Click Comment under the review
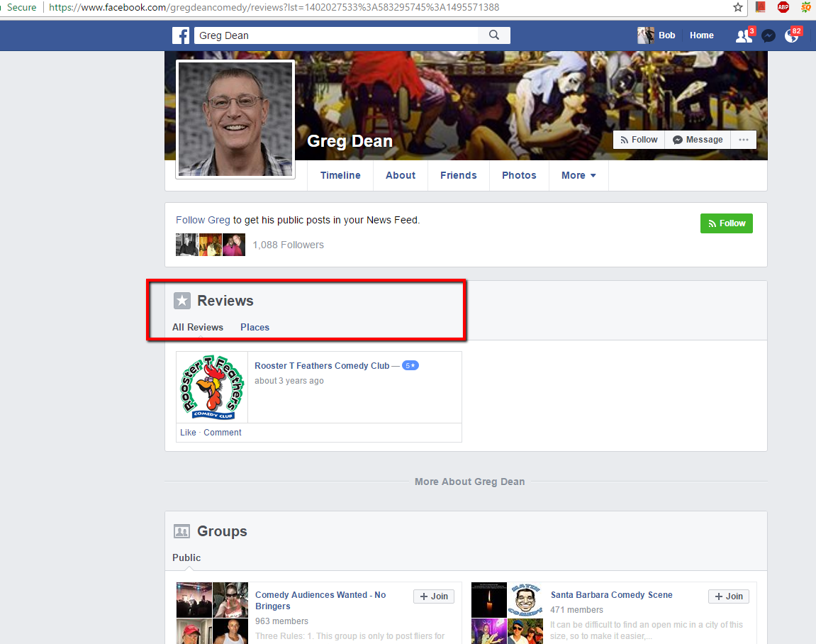Screen dimensions: 816x644 (x=222, y=432)
